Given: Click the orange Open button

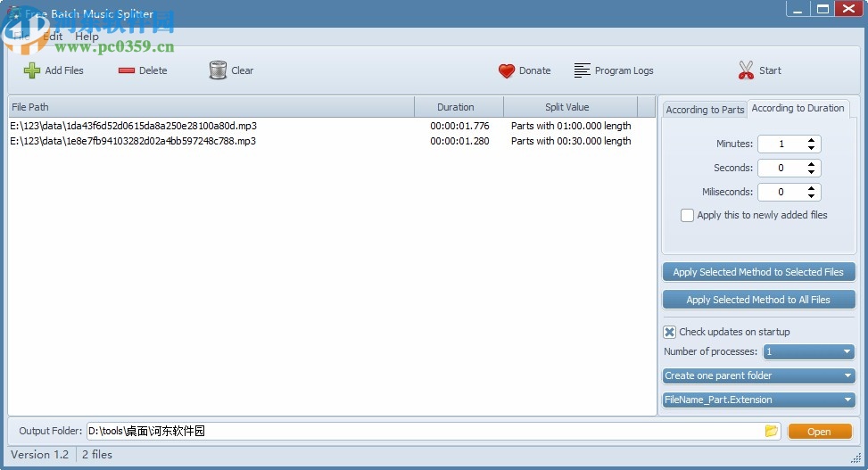Looking at the screenshot, I should pos(819,432).
